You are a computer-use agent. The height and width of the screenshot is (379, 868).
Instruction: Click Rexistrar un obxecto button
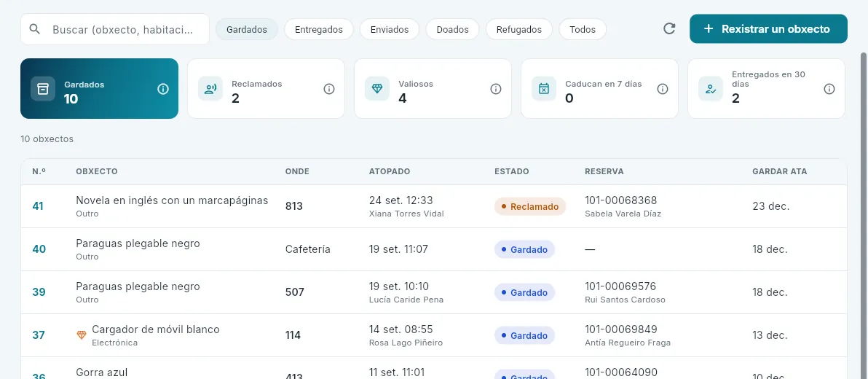(x=768, y=29)
